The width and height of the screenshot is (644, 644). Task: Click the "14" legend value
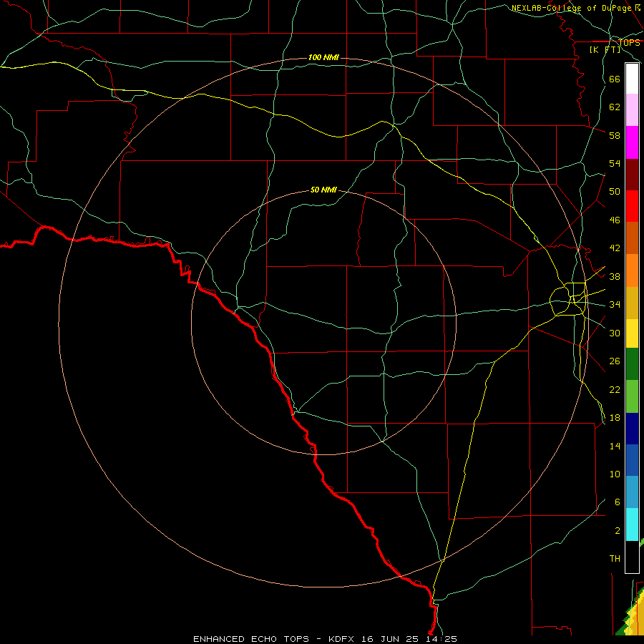pos(615,446)
